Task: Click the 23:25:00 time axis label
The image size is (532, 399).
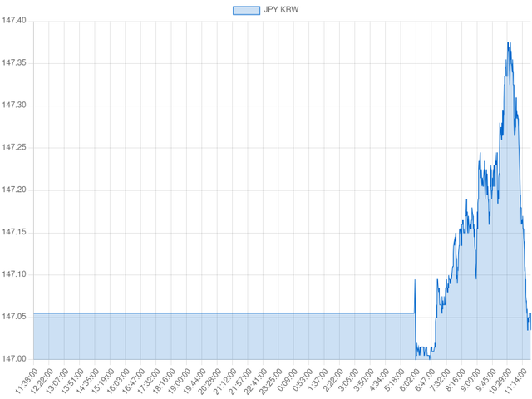Action: (x=270, y=381)
